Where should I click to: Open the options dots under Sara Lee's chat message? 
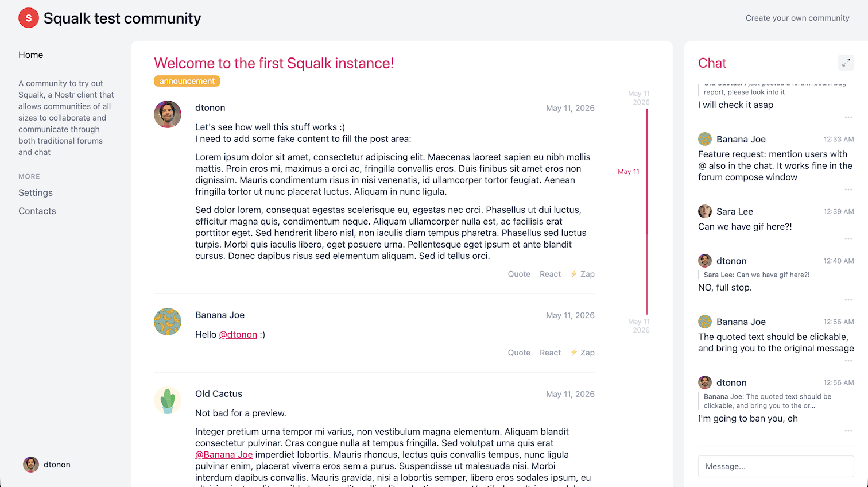point(848,239)
